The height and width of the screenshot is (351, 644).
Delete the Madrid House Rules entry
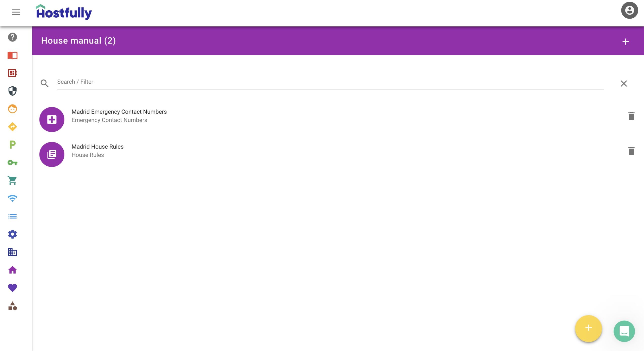[x=631, y=151]
